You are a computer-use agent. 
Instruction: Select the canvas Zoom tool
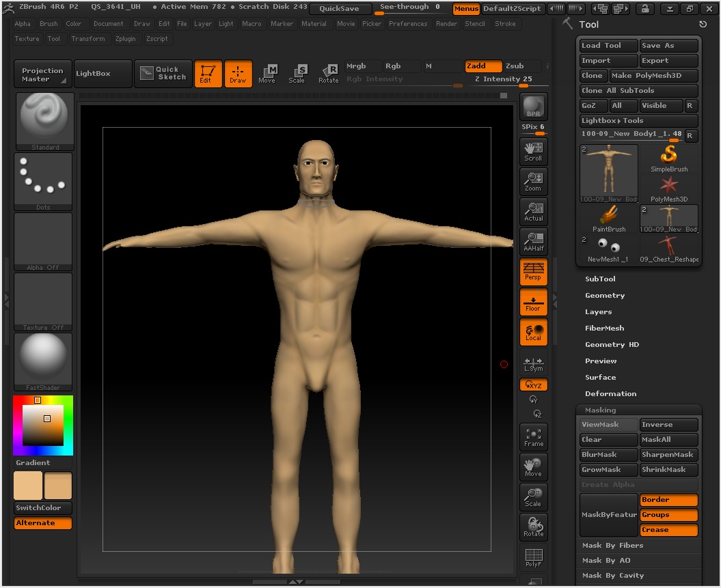tap(533, 182)
